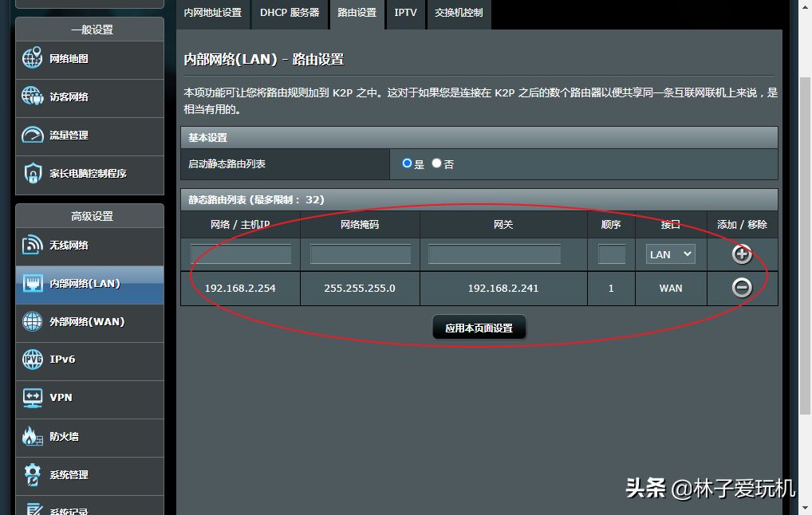Click the 防火墙 flame icon
The height and width of the screenshot is (515, 812).
32,436
